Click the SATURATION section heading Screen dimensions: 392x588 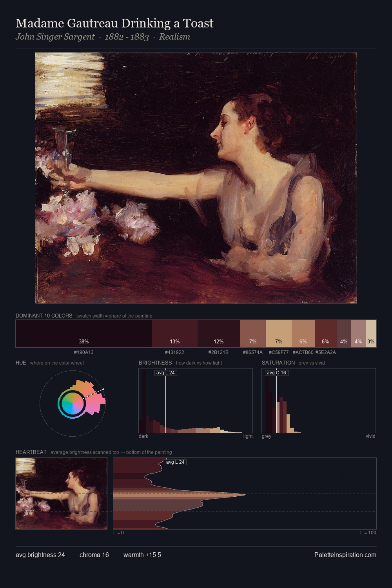pos(278,363)
